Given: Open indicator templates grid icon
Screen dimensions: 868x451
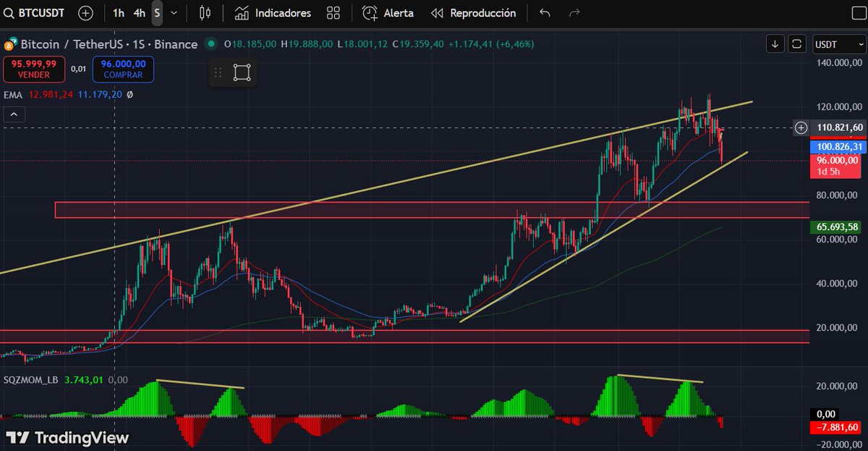Looking at the screenshot, I should point(333,13).
